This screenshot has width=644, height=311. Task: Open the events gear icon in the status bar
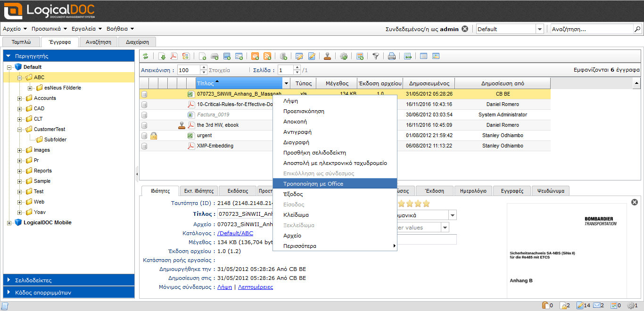tap(631, 305)
